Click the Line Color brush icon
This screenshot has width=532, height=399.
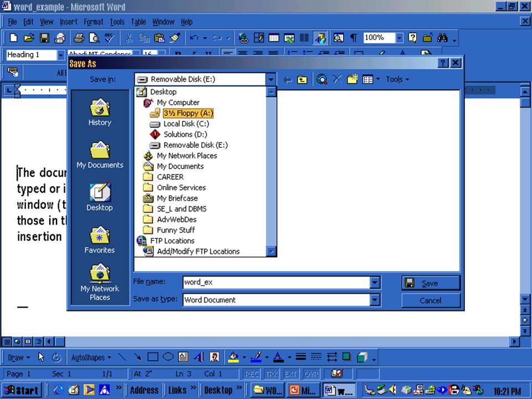pyautogui.click(x=256, y=357)
